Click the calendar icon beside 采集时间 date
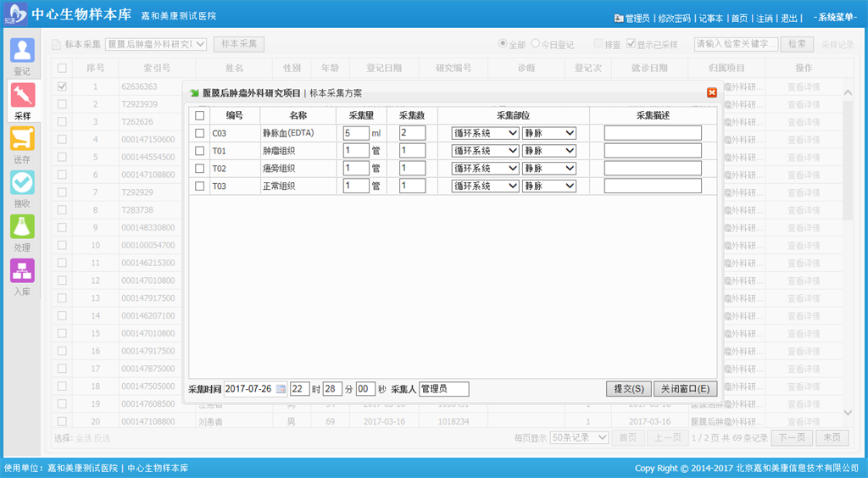 click(281, 389)
